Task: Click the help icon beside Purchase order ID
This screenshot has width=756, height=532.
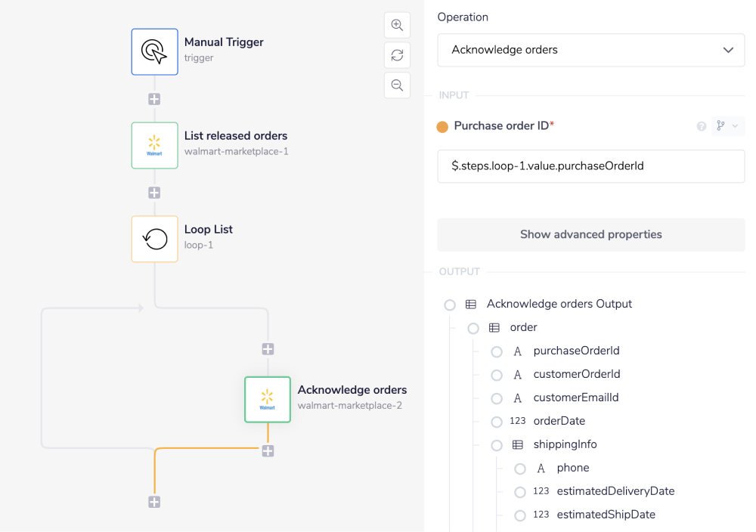Action: tap(702, 126)
